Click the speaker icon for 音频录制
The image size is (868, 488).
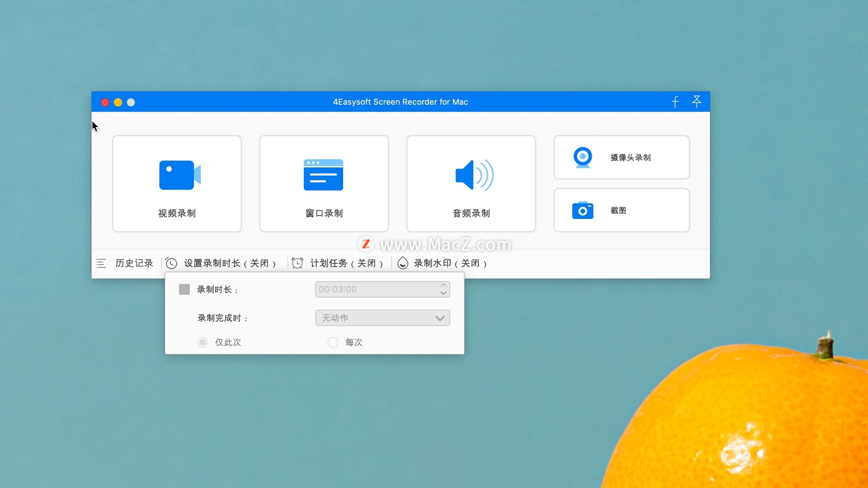coord(474,175)
